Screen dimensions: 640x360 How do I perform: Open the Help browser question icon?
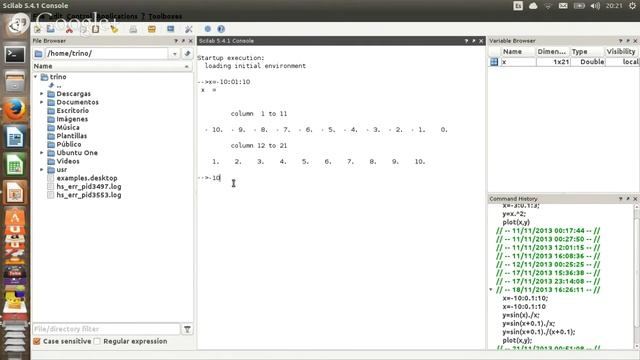click(221, 29)
